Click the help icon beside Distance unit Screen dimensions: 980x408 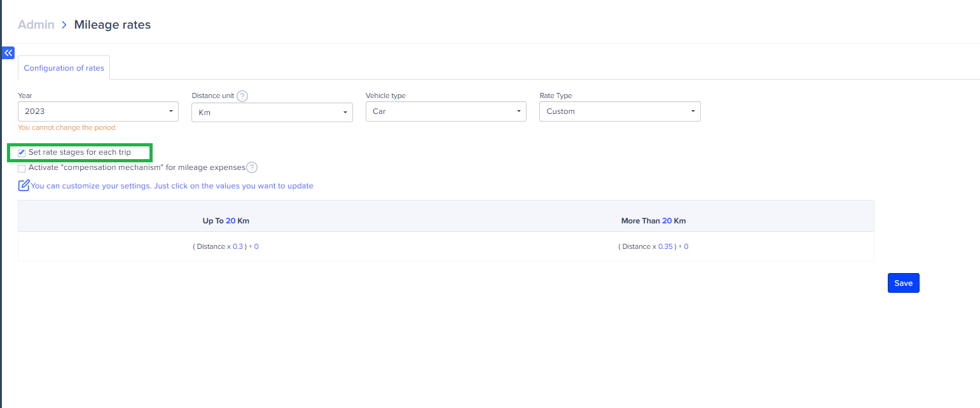coord(242,96)
